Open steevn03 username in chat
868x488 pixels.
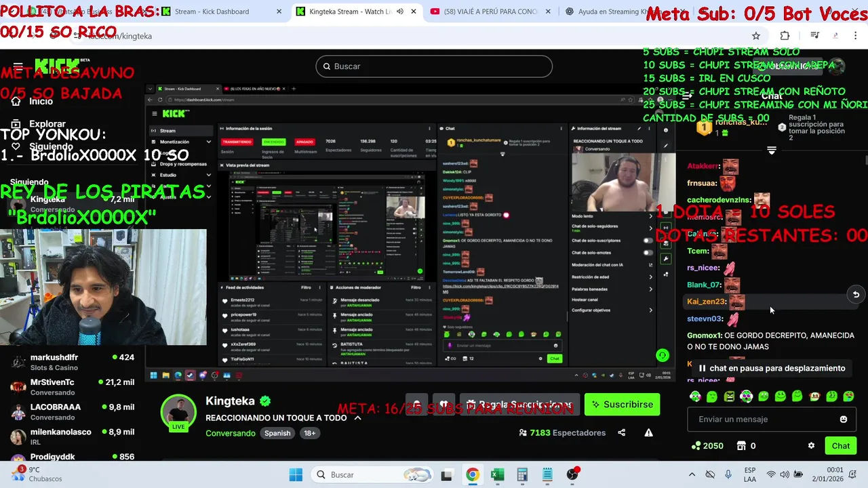(704, 319)
